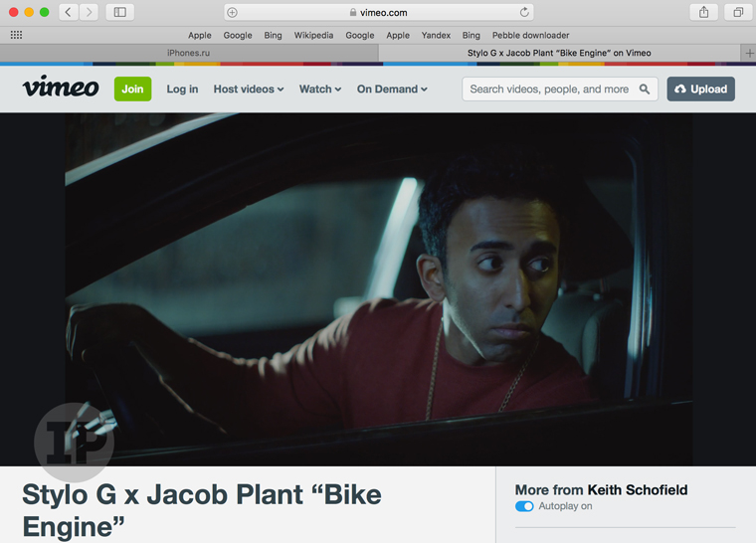756x543 pixels.
Task: Click the vimeo.com address field
Action: tap(379, 13)
